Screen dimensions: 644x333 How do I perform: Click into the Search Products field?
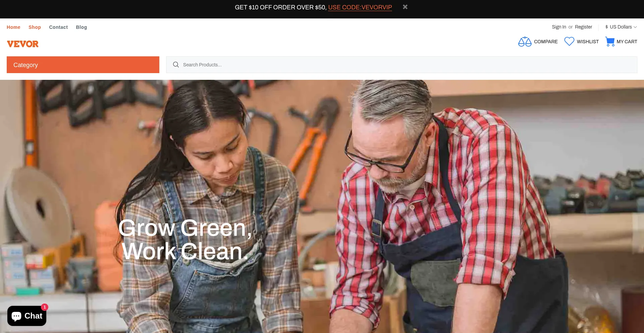point(401,65)
